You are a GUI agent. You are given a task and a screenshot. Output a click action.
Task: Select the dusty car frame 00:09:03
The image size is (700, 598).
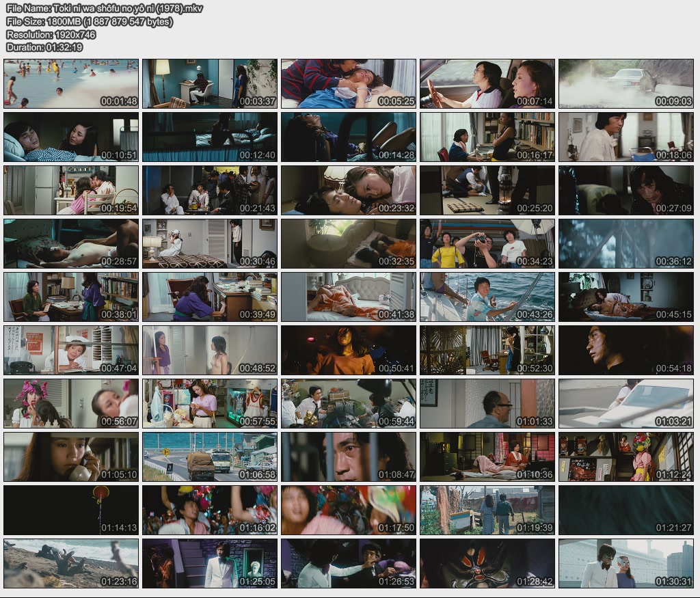click(626, 83)
